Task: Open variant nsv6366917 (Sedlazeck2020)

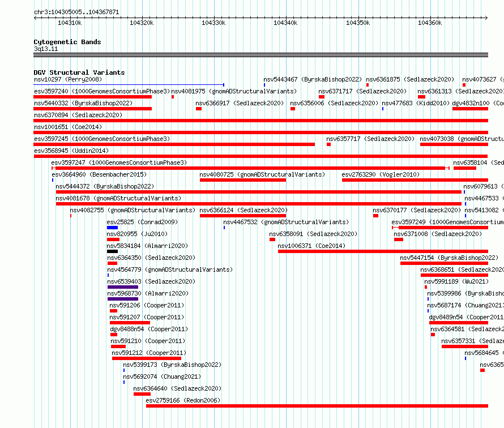Action: coord(240,103)
